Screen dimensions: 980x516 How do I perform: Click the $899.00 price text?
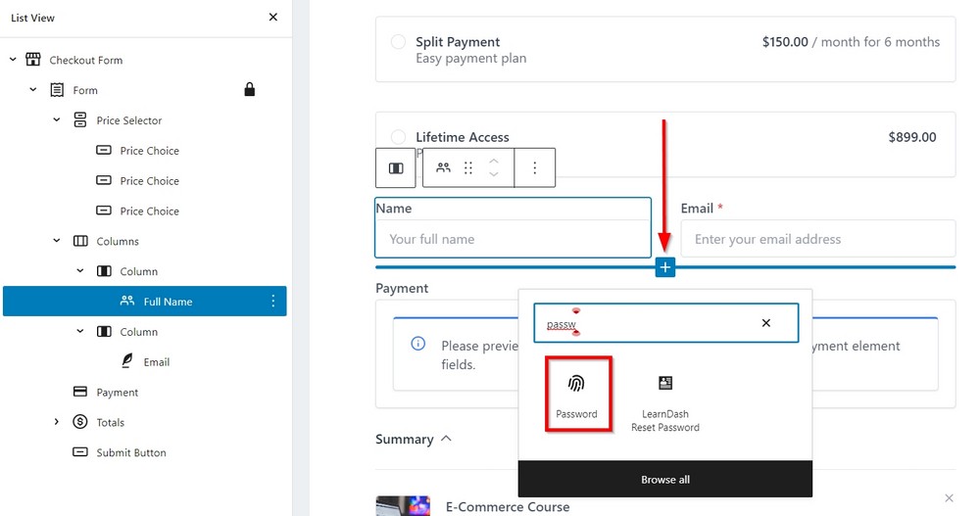tap(911, 137)
